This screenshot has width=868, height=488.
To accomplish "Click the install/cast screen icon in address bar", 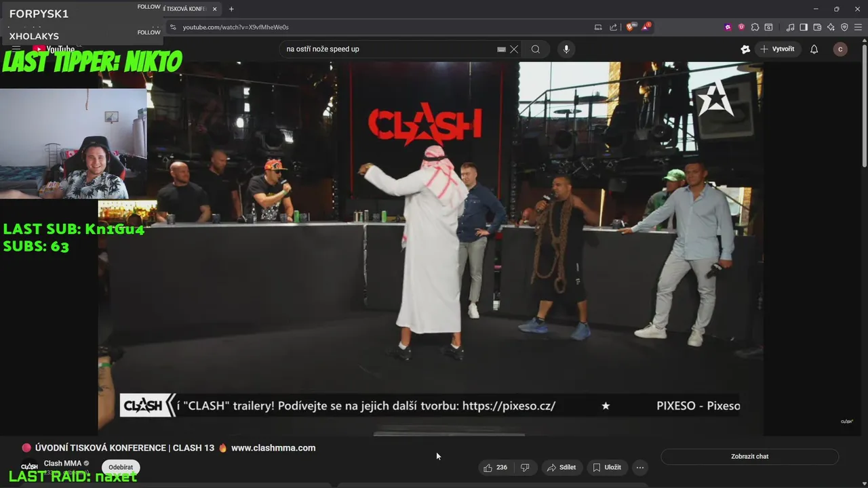I will tap(598, 27).
